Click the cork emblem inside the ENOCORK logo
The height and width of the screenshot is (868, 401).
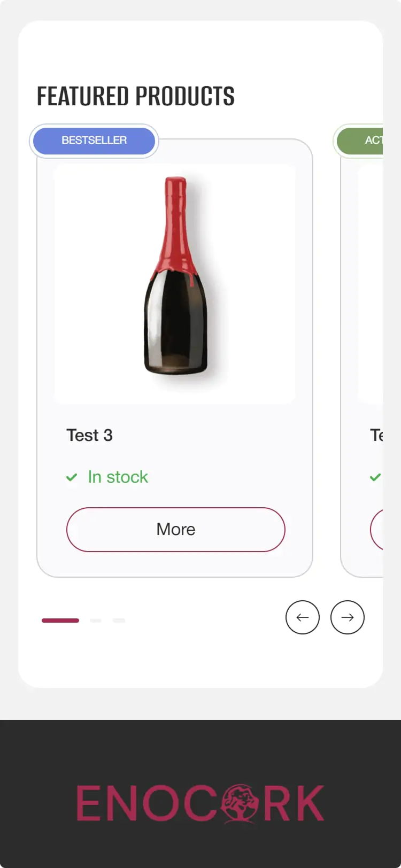point(240,803)
